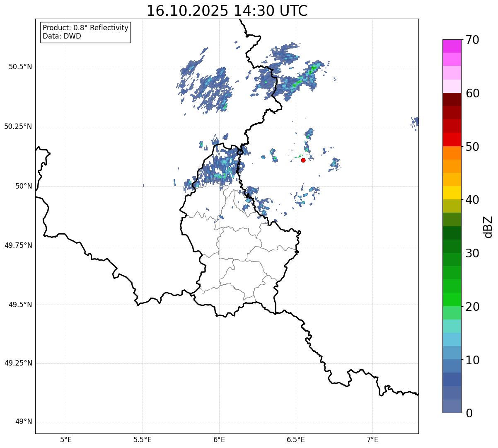This screenshot has height=448, width=498.
Task: Click the red radar location marker
Action: tap(303, 160)
